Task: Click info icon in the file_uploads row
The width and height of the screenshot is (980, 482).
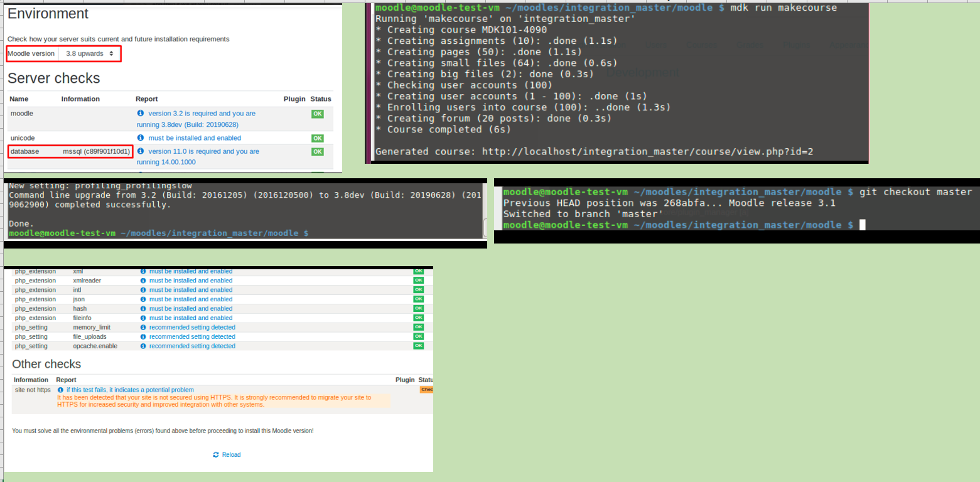Action: (x=143, y=337)
